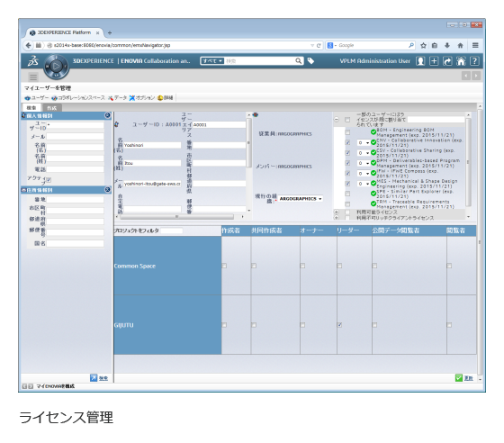The width and height of the screenshot is (504, 443).
Task: Click the main page vertical scrollbar
Action: pos(480,241)
